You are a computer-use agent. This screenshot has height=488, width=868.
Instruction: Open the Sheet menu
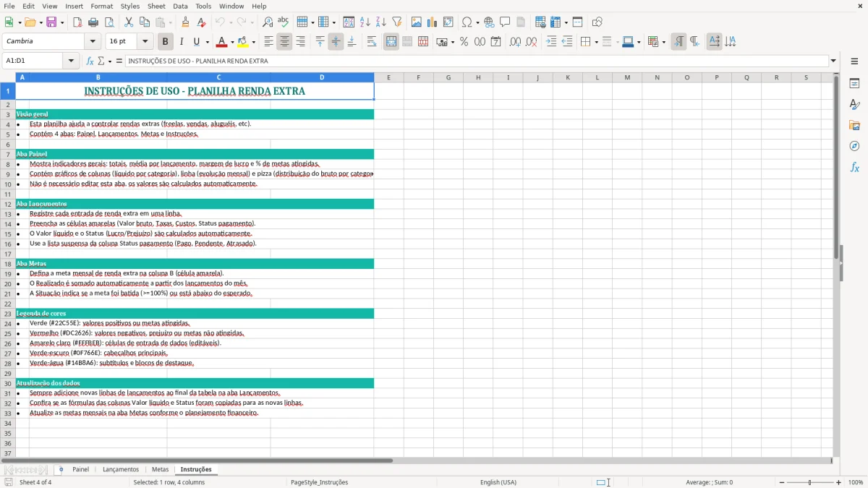click(156, 6)
